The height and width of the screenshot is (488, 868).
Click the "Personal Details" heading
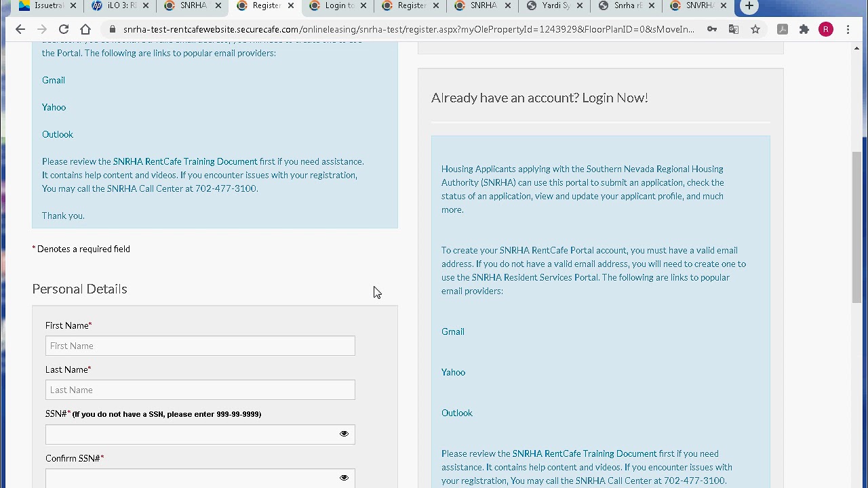coord(79,289)
